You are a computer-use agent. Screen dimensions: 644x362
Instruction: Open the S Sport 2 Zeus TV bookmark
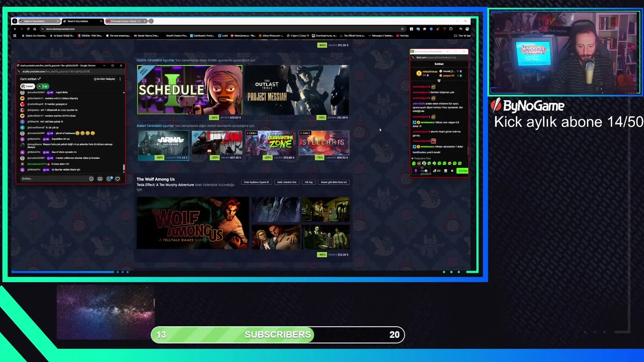tap(298, 36)
